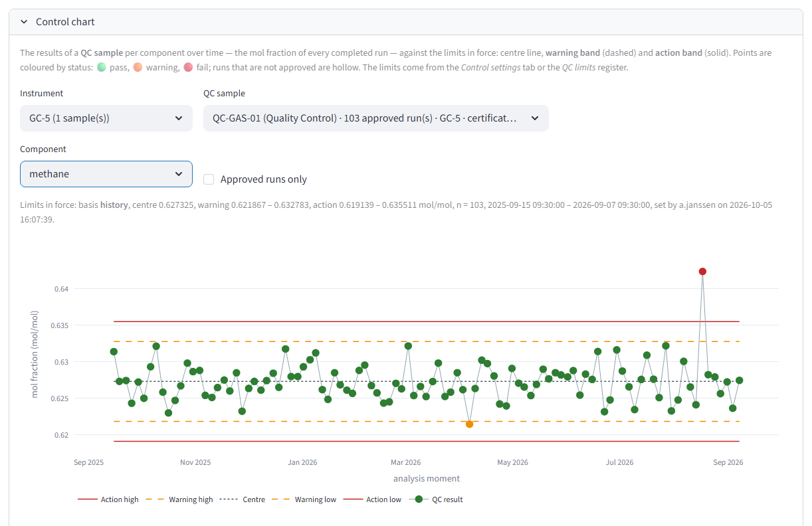
Task: Click the 0.62 y-axis tick value
Action: point(60,435)
